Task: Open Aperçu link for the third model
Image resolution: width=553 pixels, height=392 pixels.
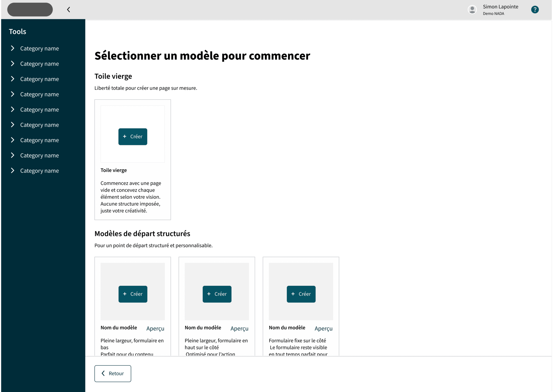Action: pyautogui.click(x=323, y=329)
